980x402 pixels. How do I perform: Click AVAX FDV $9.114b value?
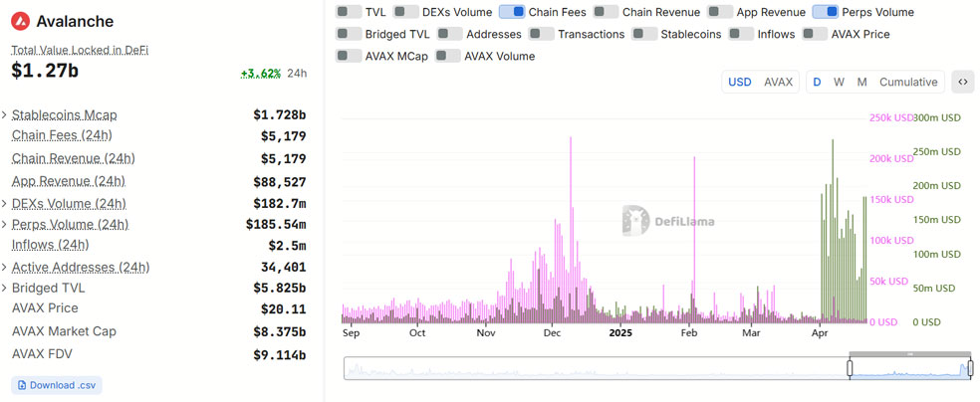pyautogui.click(x=280, y=355)
